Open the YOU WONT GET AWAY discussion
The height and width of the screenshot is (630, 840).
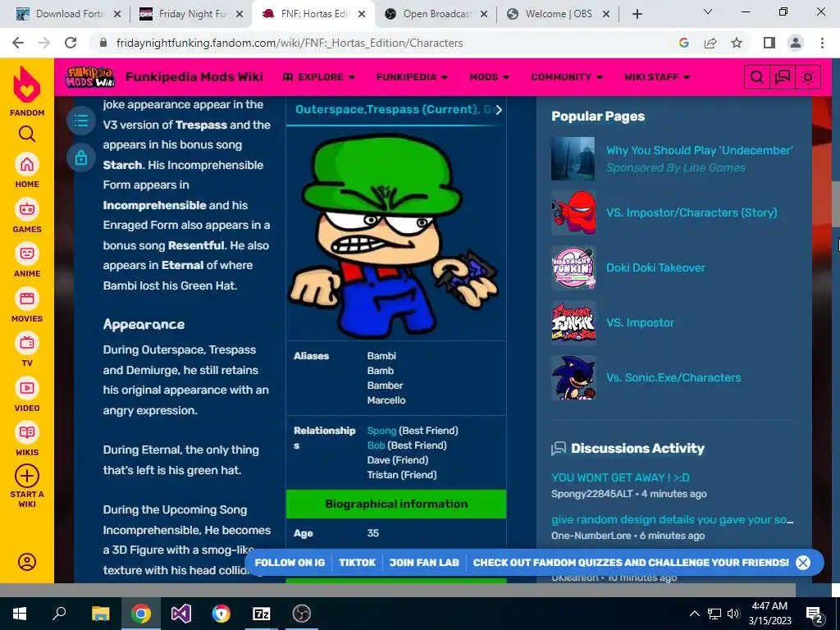[620, 477]
